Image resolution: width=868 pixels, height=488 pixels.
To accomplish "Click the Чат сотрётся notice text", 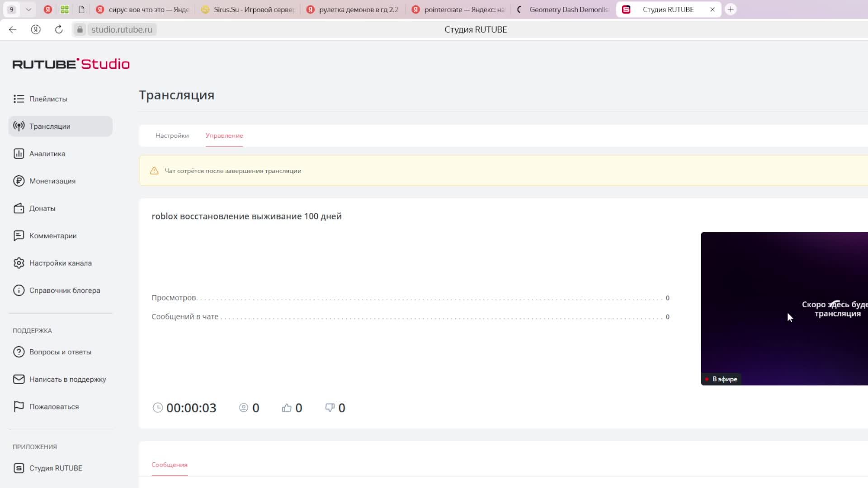I will point(233,171).
